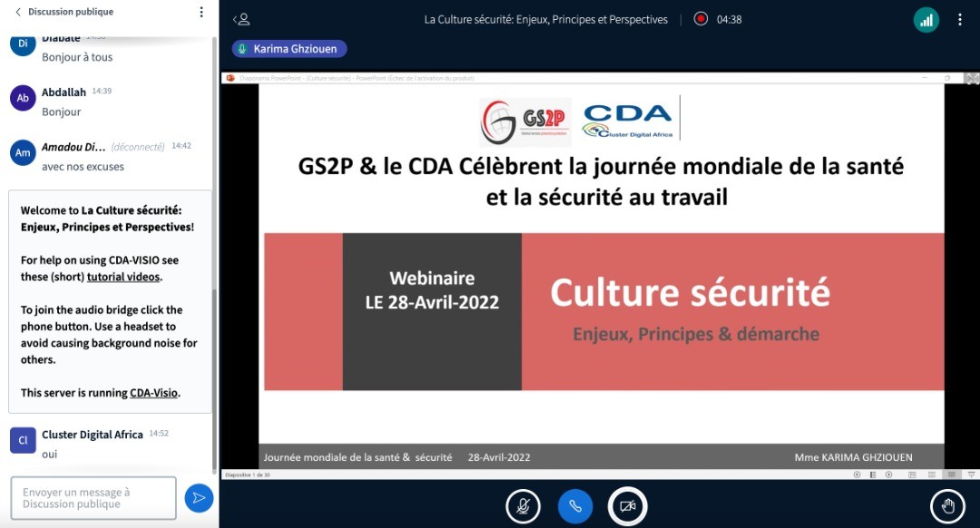The image size is (980, 528).
Task: Click 'Mme KARIMA GHZIOUEN' in slide footer
Action: click(853, 457)
